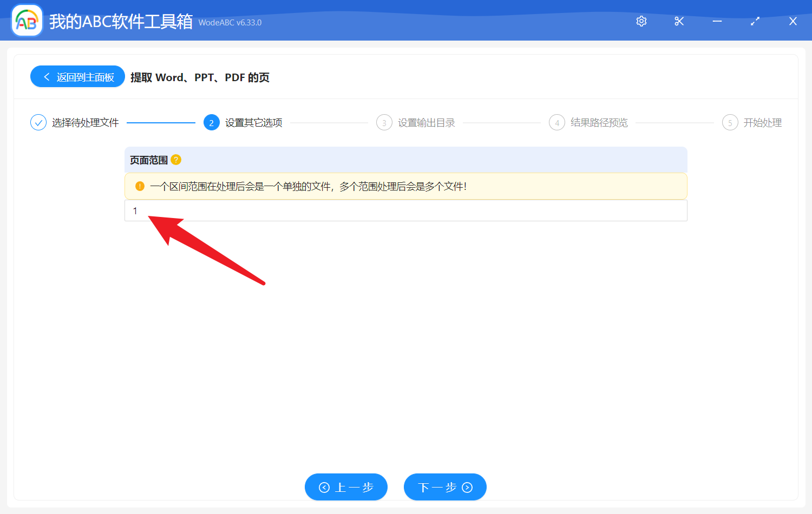812x514 pixels.
Task: Maximize the application window
Action: 755,21
